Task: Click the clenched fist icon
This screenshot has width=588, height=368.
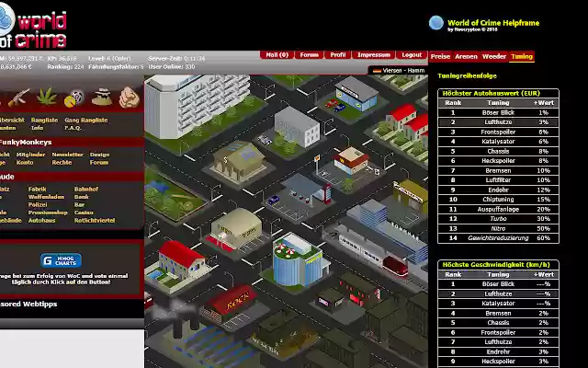Action: pyautogui.click(x=129, y=98)
